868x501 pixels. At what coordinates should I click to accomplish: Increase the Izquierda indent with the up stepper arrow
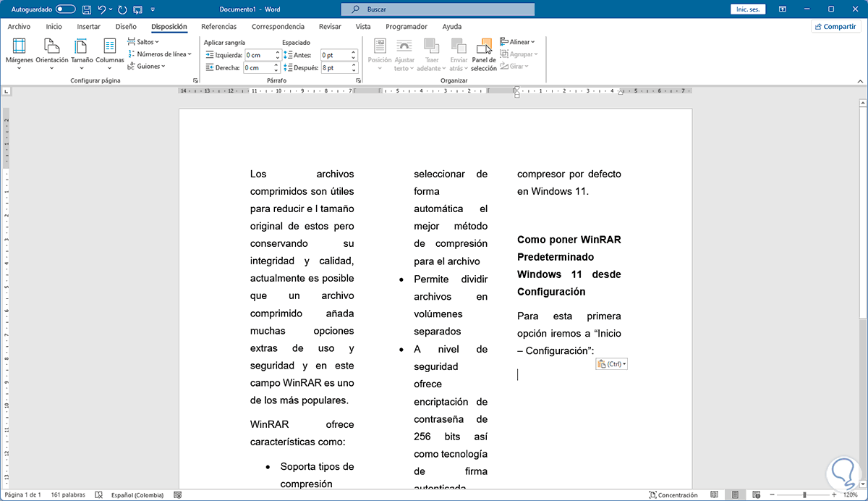277,52
